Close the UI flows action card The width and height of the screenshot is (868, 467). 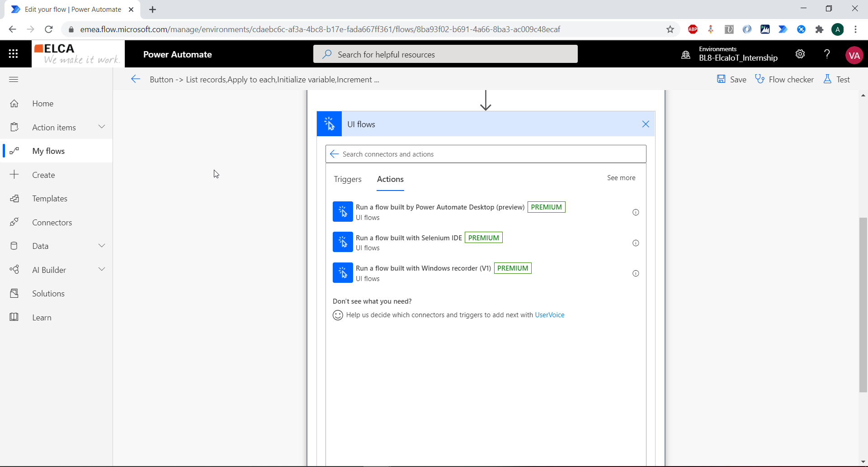click(646, 124)
